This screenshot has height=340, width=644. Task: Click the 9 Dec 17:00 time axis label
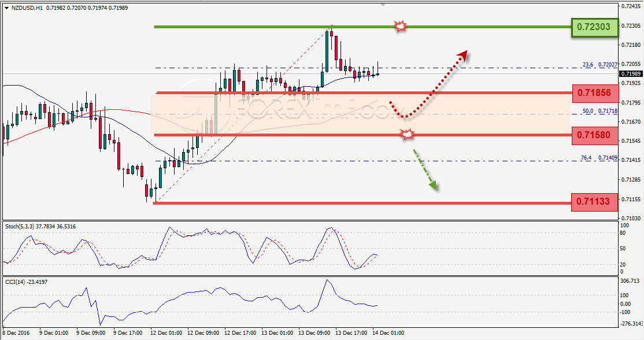point(128,332)
